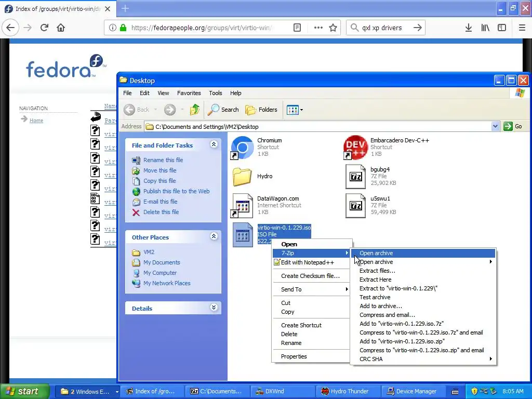Expand Send To in context menu
Screen dimensions: 532x399
tap(311, 289)
